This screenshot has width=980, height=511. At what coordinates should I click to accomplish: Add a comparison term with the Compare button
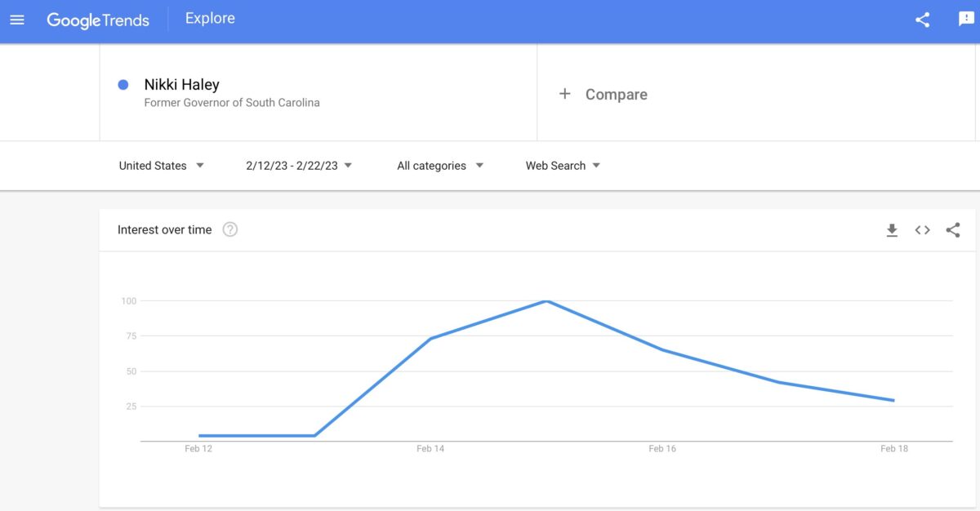point(603,94)
